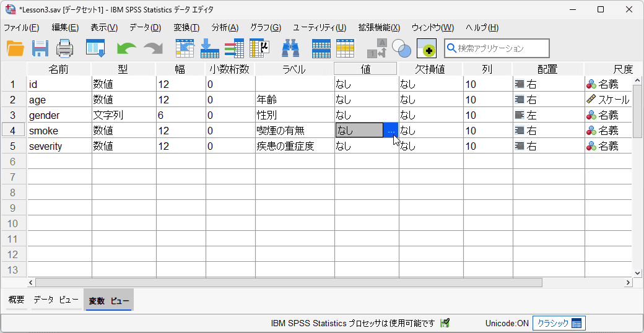This screenshot has height=333, width=644.
Task: Click the nominal measure icon for severity
Action: click(591, 145)
